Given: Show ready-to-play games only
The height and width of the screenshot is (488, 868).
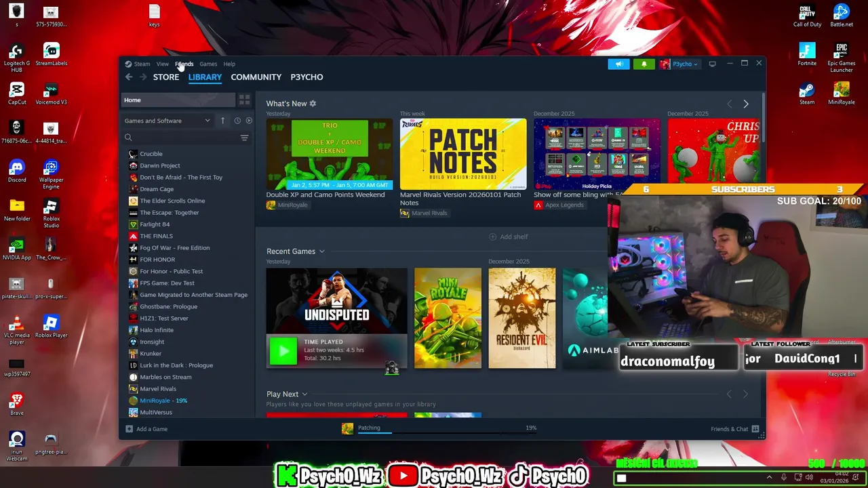Looking at the screenshot, I should click(249, 121).
